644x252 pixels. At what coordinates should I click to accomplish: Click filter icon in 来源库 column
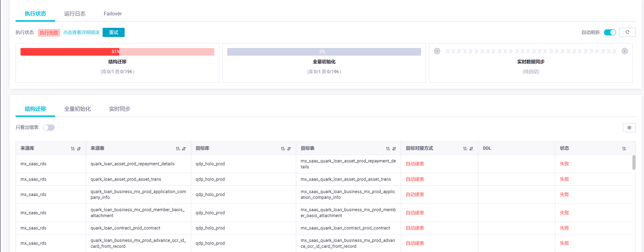73,149
